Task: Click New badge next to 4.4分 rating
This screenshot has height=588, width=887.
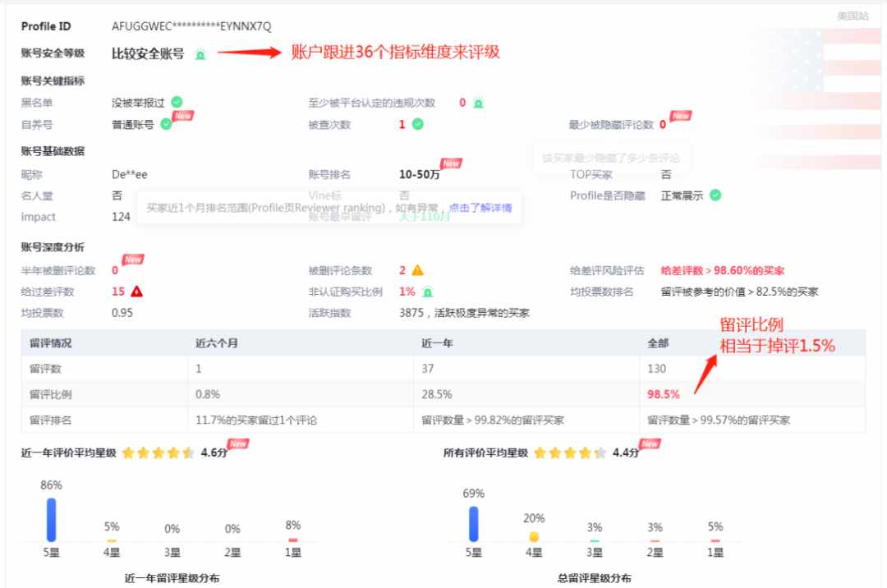Action: [650, 443]
